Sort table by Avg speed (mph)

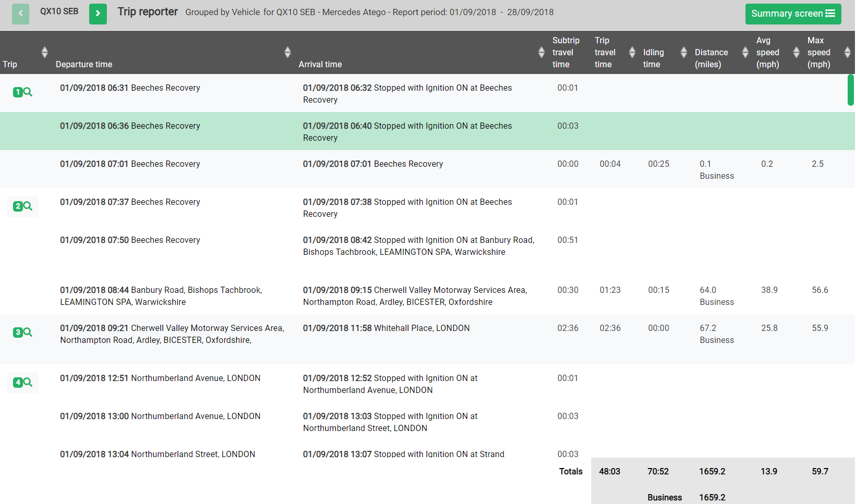pyautogui.click(x=796, y=52)
